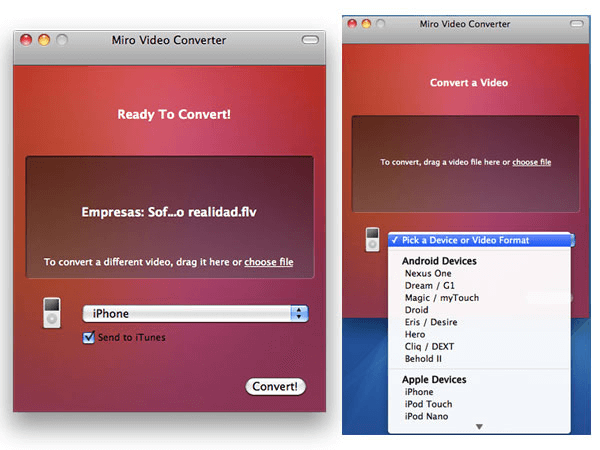This screenshot has height=450, width=600.
Task: Click the stepper arrows on iPhone dropdown
Action: pyautogui.click(x=299, y=313)
